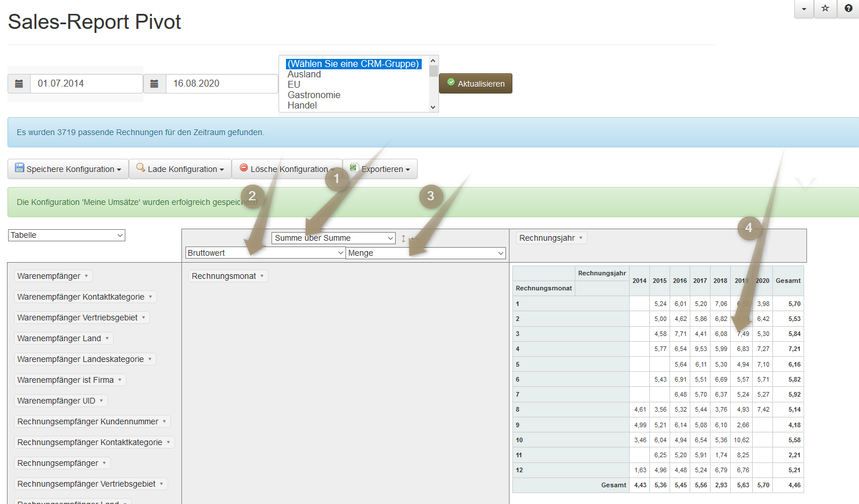Open the Tabelle renderer dropdown
This screenshot has height=504, width=859.
pos(66,236)
